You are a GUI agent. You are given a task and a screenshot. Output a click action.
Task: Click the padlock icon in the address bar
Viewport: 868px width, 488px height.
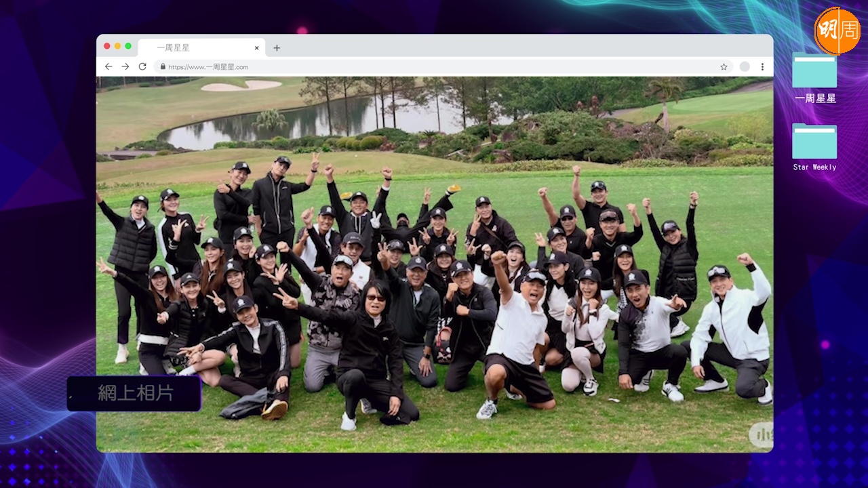162,67
